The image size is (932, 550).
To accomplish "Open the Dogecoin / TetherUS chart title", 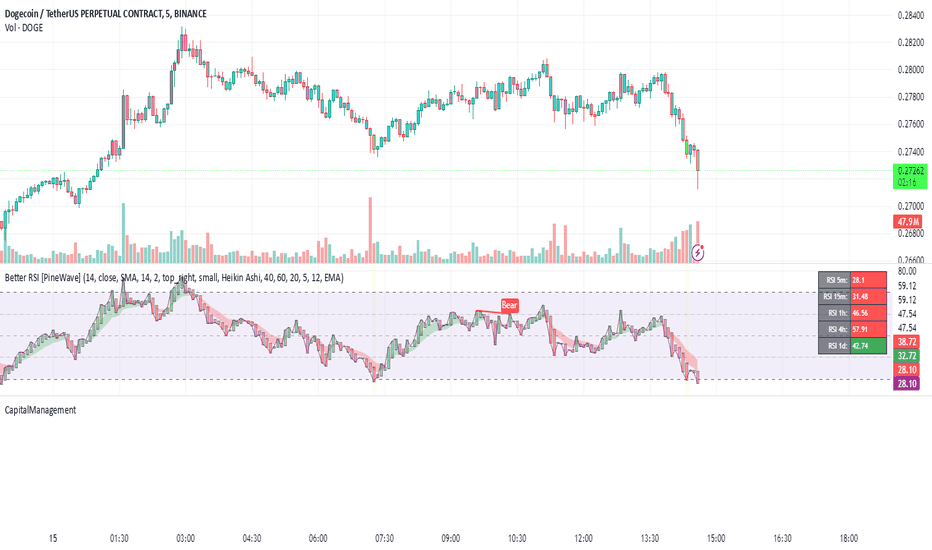I will pyautogui.click(x=106, y=13).
